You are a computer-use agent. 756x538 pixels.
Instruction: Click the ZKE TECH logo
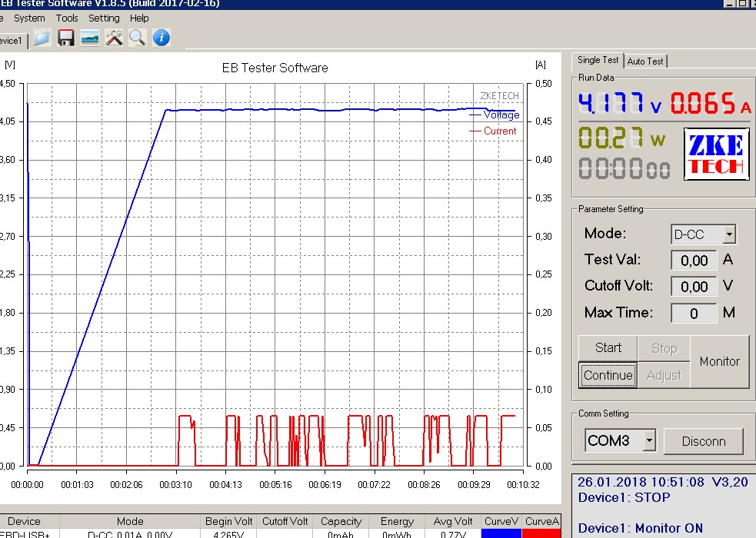(x=717, y=154)
